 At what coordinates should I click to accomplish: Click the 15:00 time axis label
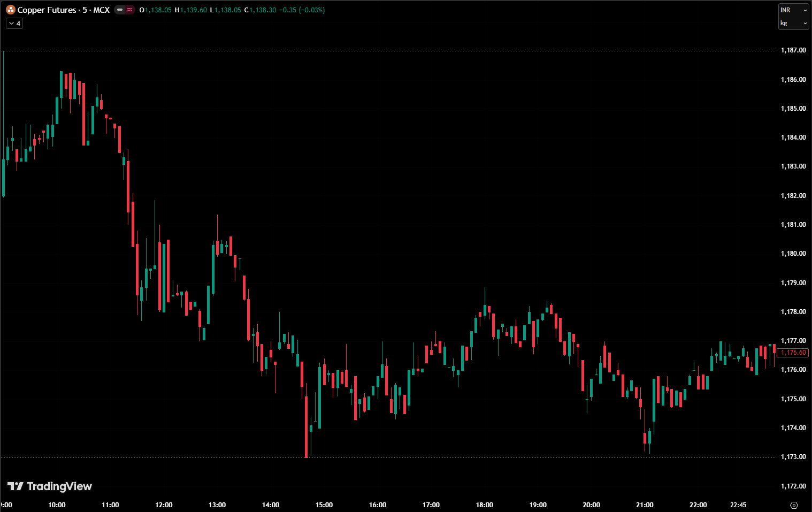pos(324,505)
